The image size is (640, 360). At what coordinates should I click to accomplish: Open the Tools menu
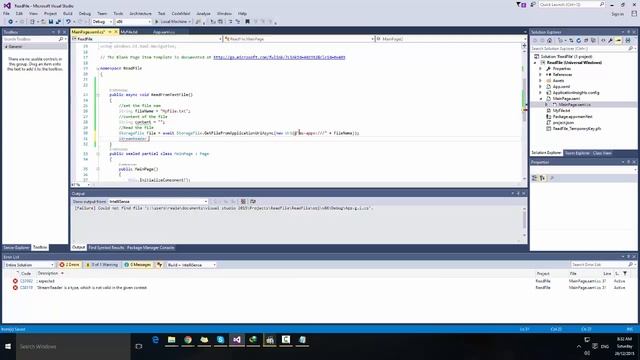118,13
